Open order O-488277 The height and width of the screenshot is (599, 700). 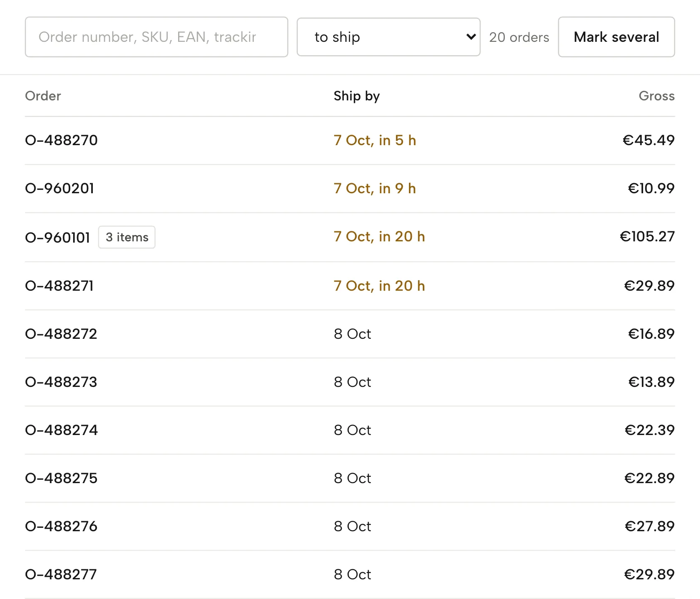(x=61, y=574)
